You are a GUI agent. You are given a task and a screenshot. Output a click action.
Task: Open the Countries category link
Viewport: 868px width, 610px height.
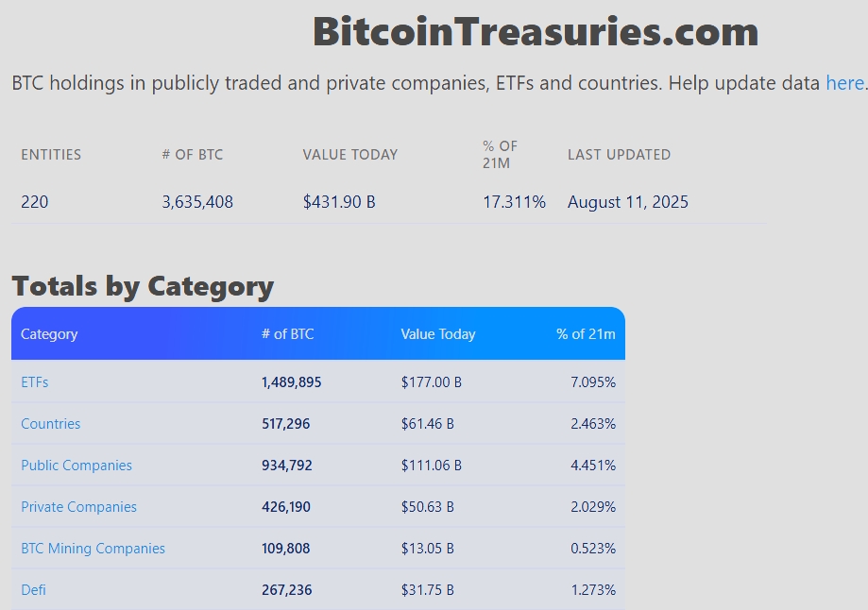pos(51,424)
